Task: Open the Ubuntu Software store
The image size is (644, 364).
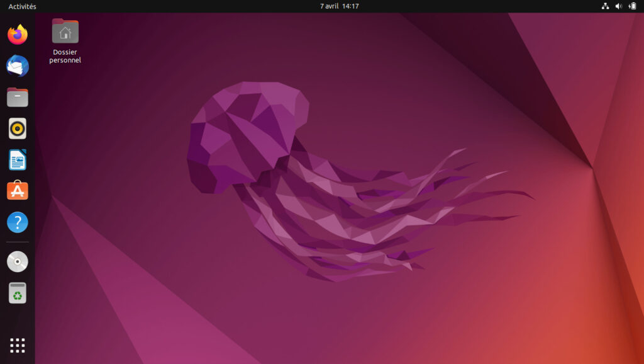Action: (x=18, y=190)
